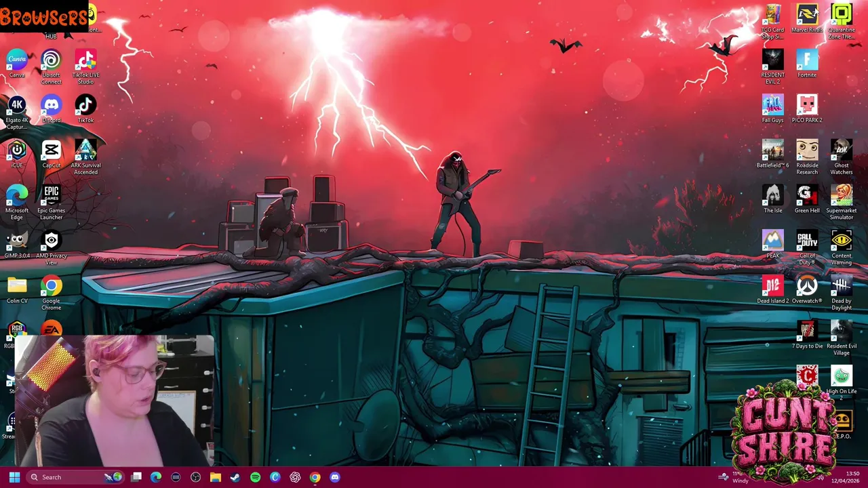
Task: Open OBS Studio from the taskbar
Action: [195, 477]
